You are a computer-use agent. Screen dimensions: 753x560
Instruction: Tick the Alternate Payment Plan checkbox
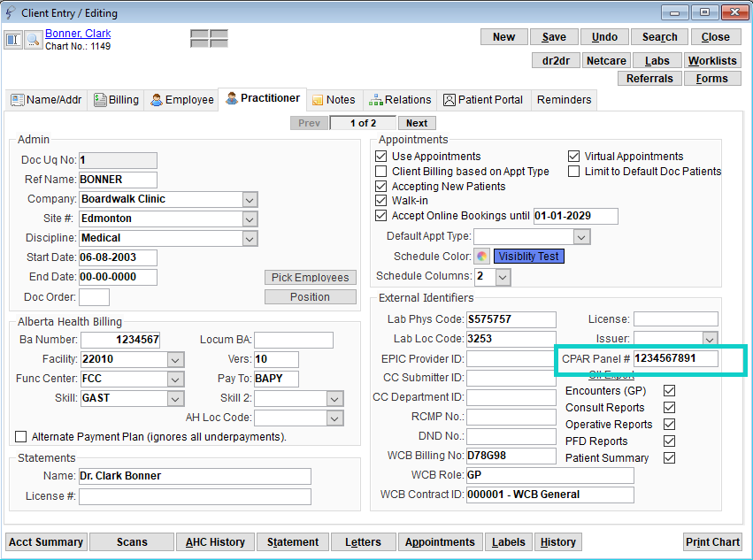tap(21, 437)
